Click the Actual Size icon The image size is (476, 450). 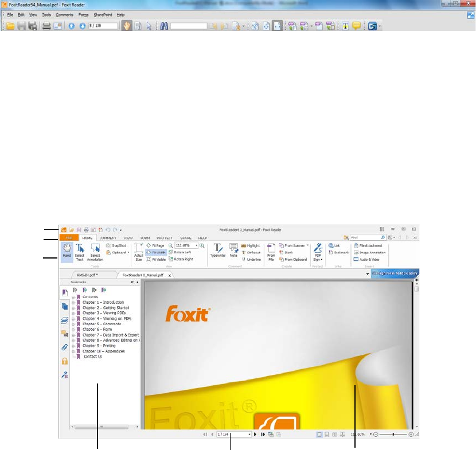(138, 252)
